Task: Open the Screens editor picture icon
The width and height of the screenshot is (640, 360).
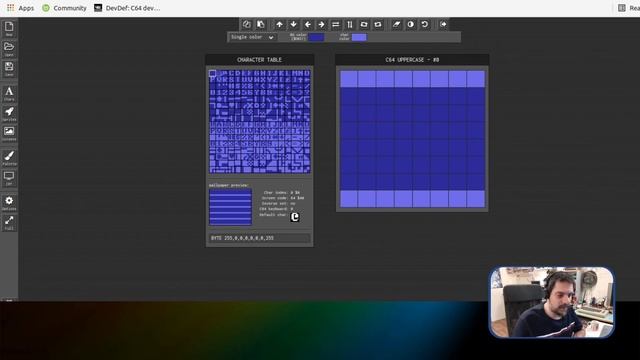Action: pos(9,133)
